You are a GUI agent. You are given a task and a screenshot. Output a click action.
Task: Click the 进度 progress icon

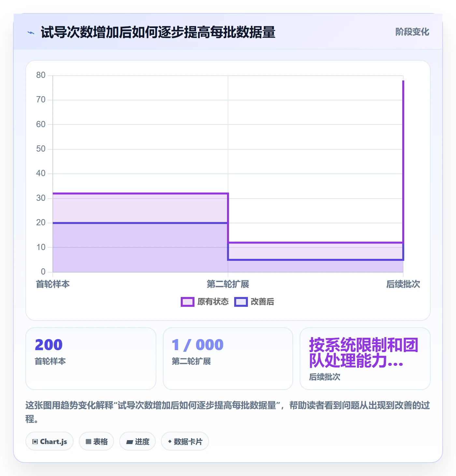coord(130,442)
